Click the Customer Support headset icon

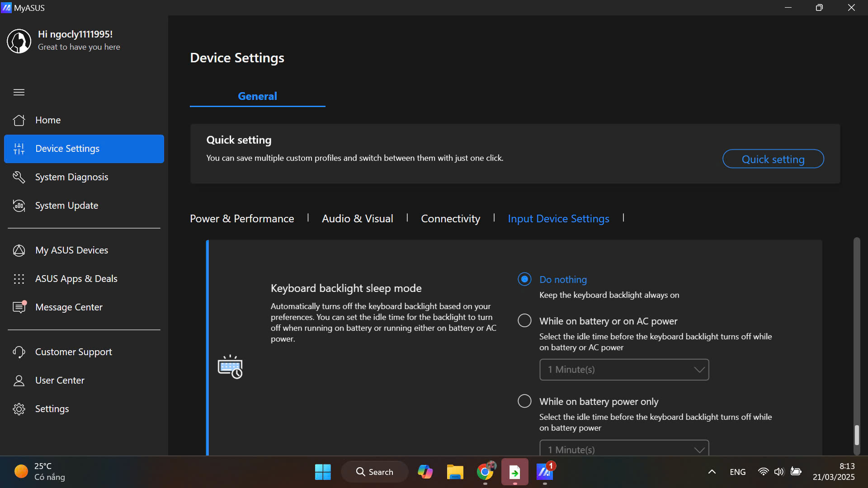[x=19, y=352]
